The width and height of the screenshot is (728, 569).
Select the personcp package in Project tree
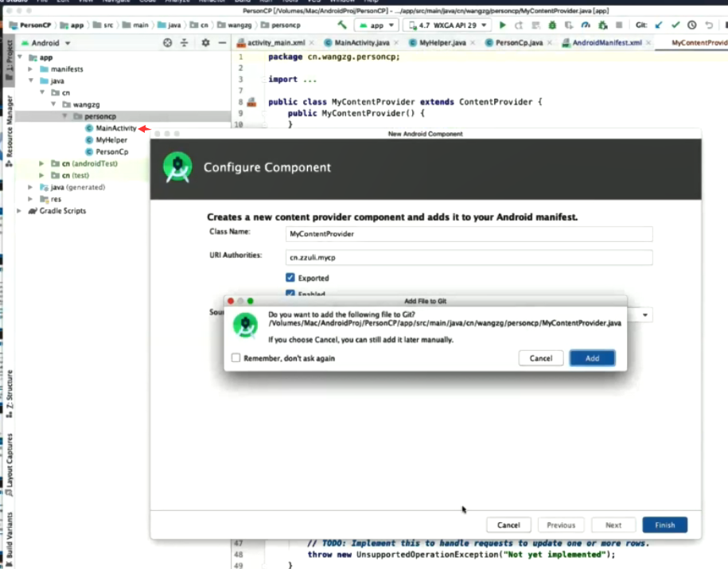(x=99, y=116)
